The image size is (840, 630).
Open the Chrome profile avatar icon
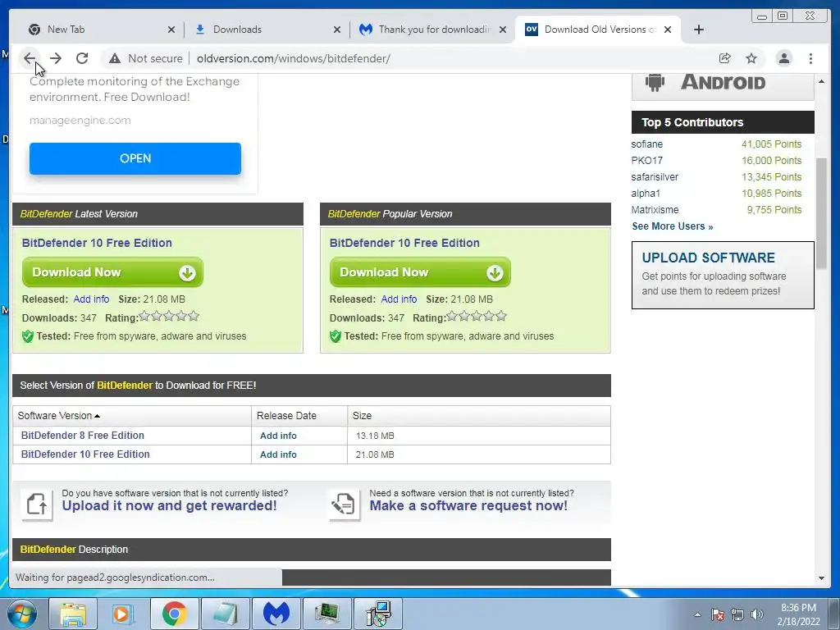pyautogui.click(x=783, y=58)
